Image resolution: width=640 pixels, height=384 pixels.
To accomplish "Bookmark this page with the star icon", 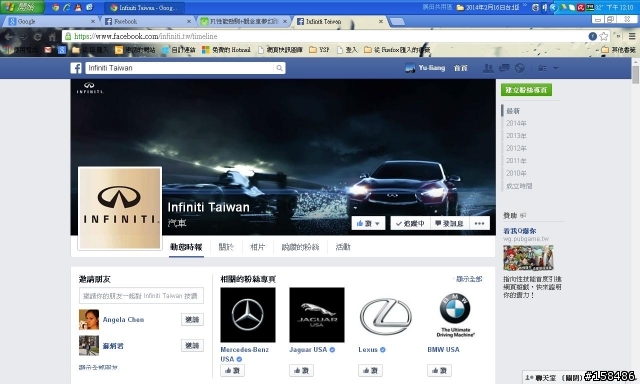I will pos(604,36).
